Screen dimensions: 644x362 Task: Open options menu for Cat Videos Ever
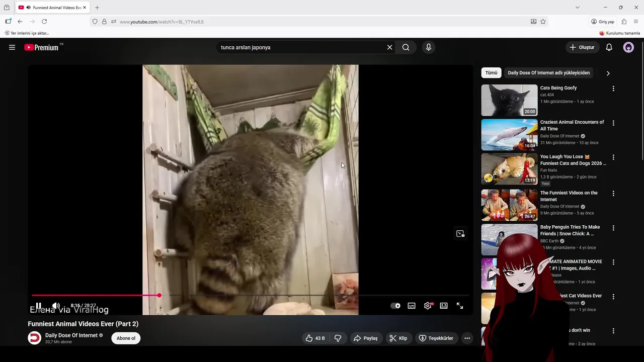[613, 297]
